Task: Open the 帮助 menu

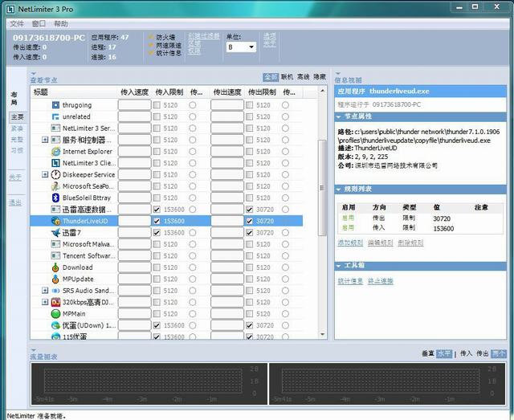Action: [x=61, y=23]
